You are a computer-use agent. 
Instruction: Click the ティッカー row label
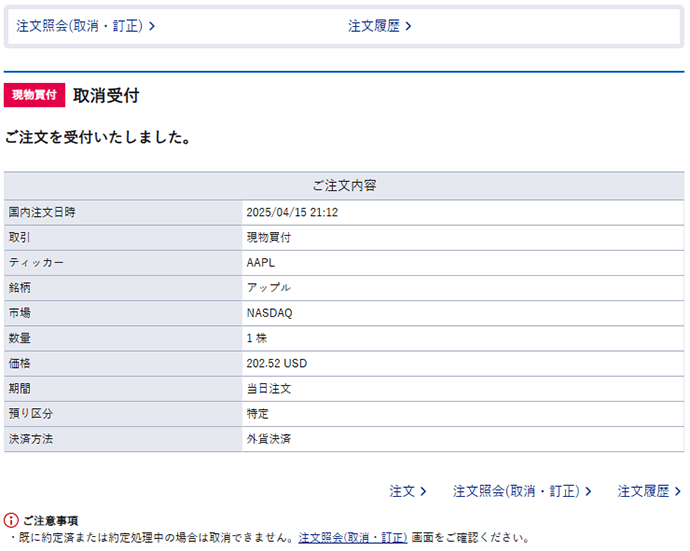point(37,262)
